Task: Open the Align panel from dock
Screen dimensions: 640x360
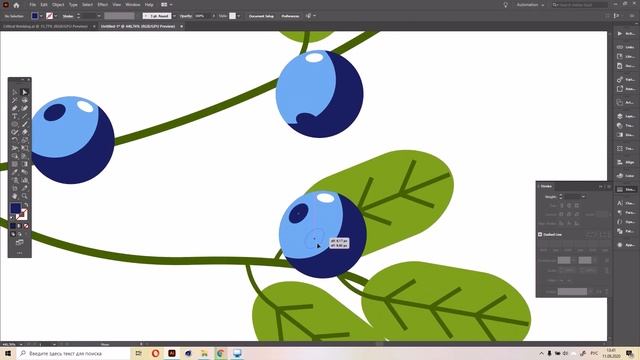Action: point(625,162)
